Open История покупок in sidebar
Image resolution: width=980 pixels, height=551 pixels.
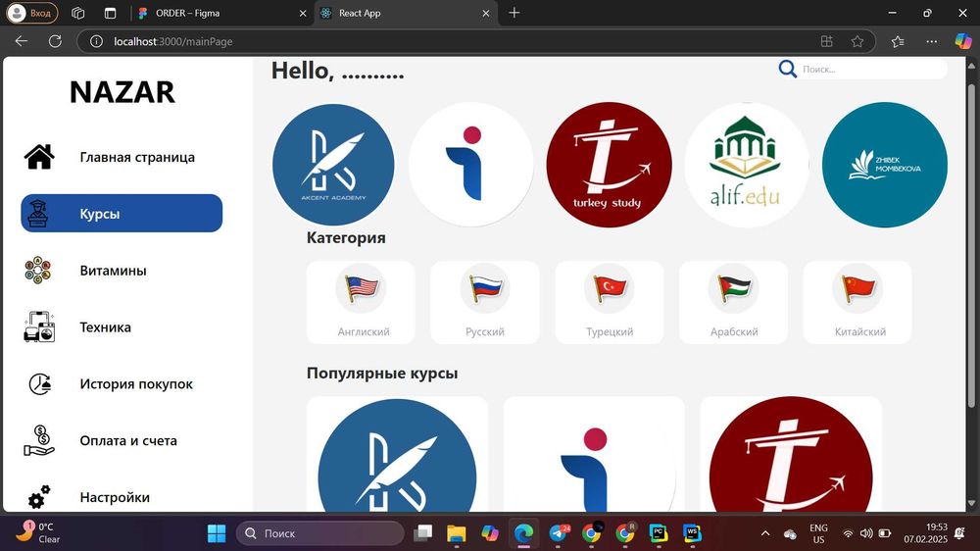pyautogui.click(x=122, y=384)
